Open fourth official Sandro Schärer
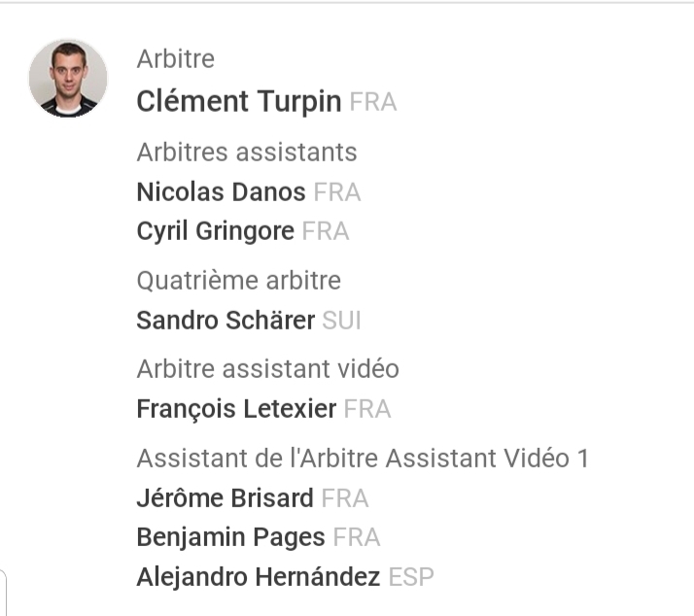 click(226, 321)
